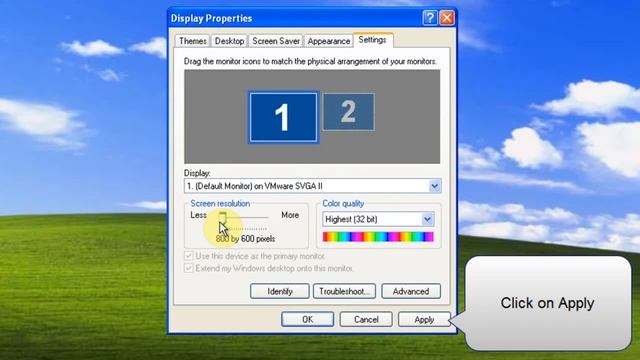
Task: Open the Screen Saver tab
Action: tap(276, 41)
